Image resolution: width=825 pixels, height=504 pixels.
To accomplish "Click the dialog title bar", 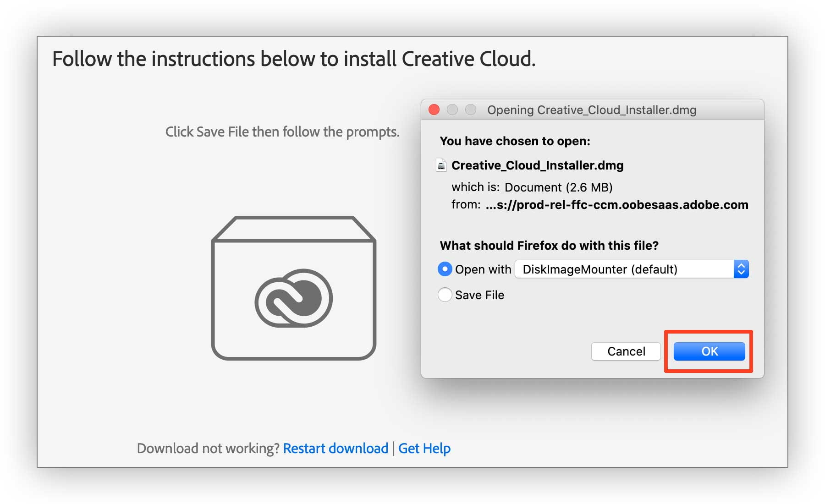I will click(x=591, y=110).
